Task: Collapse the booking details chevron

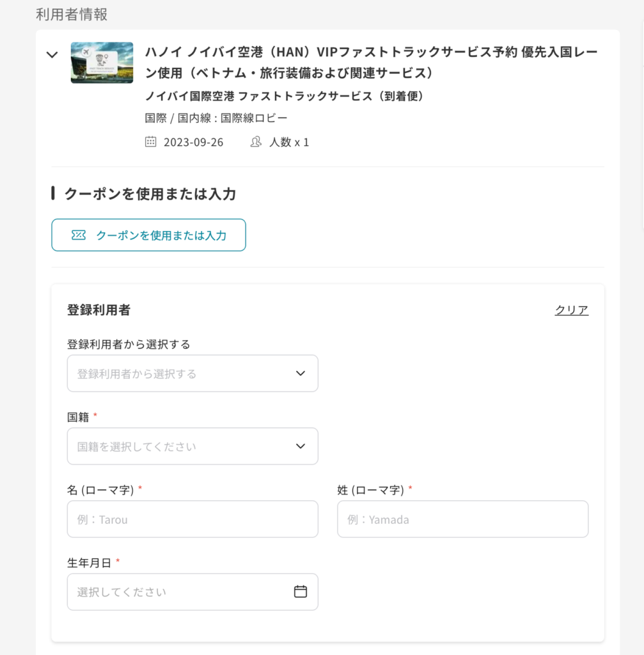Action: [52, 55]
